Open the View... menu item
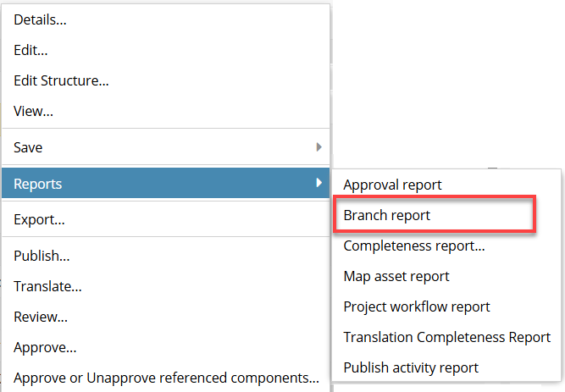This screenshot has width=565, height=392. (165, 111)
